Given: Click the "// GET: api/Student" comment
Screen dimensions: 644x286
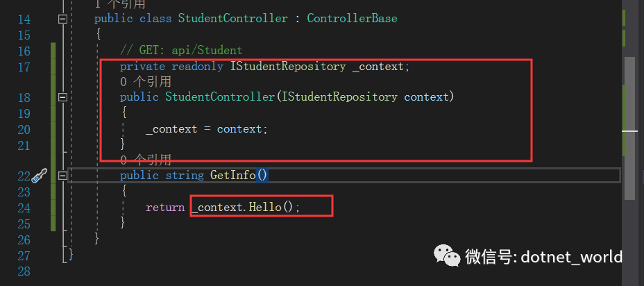Looking at the screenshot, I should (x=181, y=50).
